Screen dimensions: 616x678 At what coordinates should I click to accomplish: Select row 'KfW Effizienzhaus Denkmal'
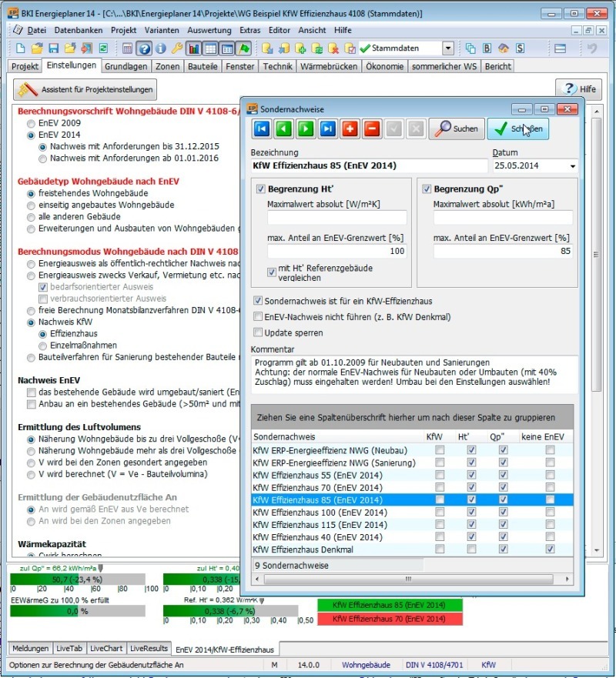point(412,549)
